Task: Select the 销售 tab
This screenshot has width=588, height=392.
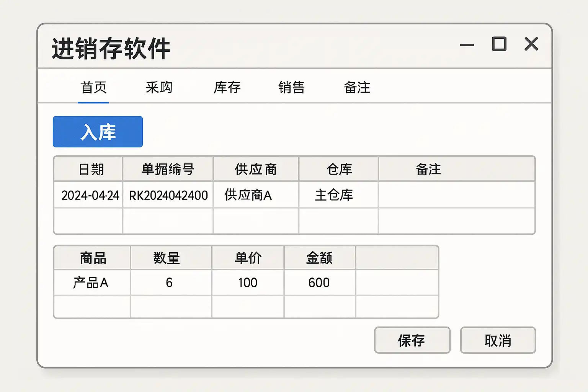Action: (291, 88)
